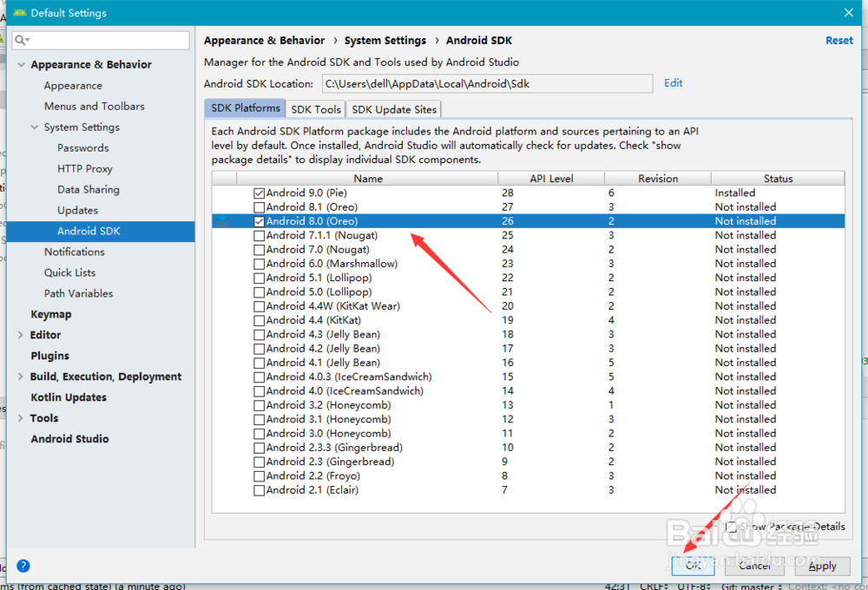Screen dimensions: 868x590
Task: Click Edit link for SDK location
Action: click(x=674, y=83)
